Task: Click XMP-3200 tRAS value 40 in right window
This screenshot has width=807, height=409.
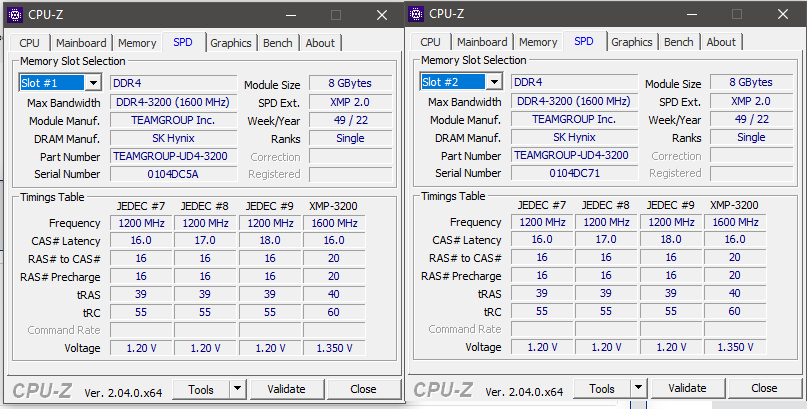Action: tap(735, 293)
